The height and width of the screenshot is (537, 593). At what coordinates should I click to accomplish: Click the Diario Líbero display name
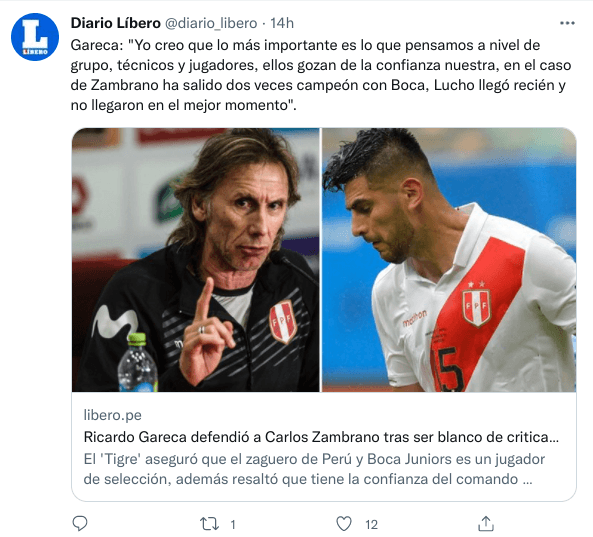tap(115, 23)
